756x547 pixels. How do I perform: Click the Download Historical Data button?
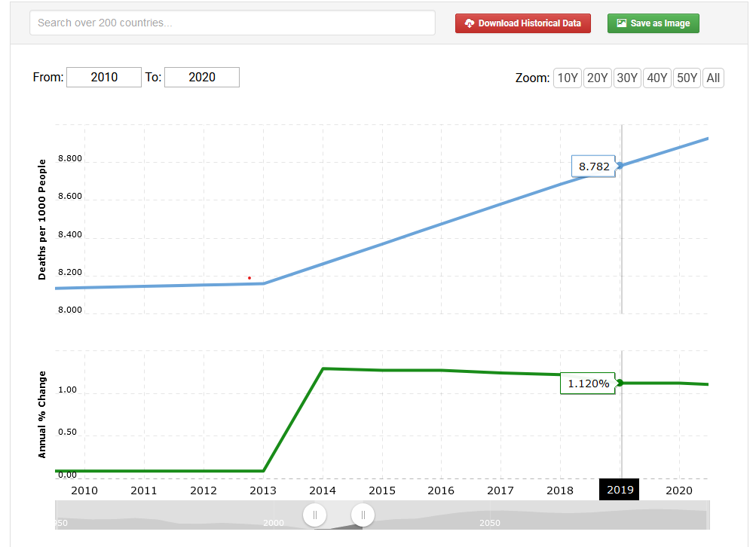coord(522,23)
